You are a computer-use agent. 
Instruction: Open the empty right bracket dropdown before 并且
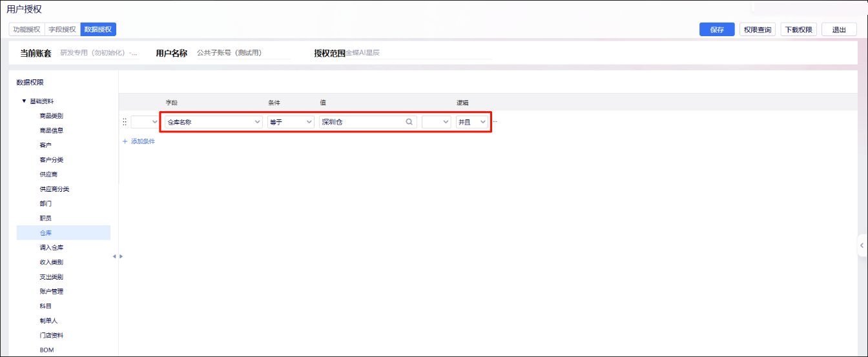pyautogui.click(x=437, y=121)
